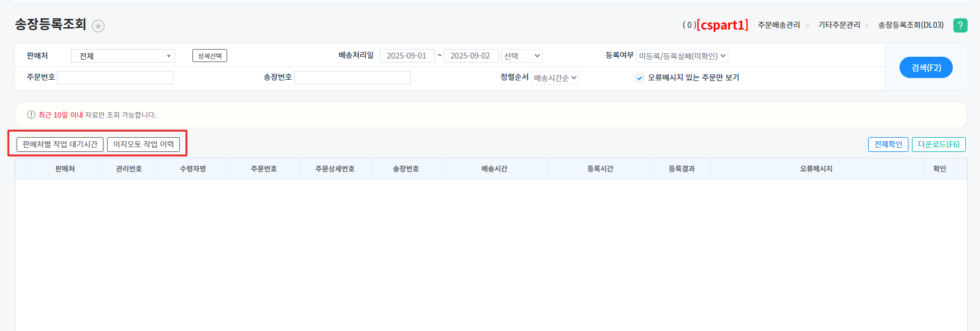The image size is (980, 331).
Task: Open the 정렬순서 배송시간순 dropdown
Action: tap(555, 78)
